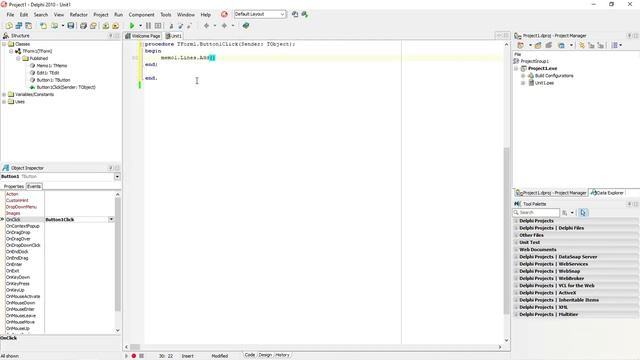
Task: Click the Back navigation arrow icon
Action: point(207,26)
